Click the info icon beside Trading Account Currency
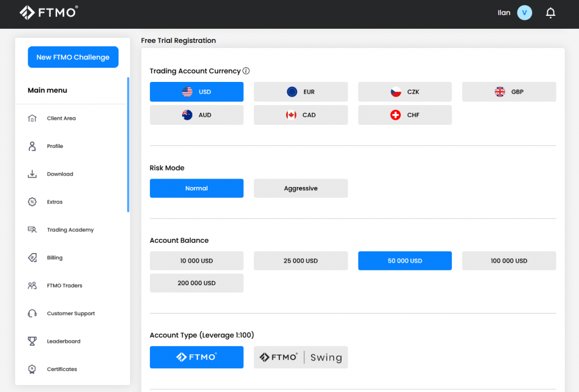Image resolution: width=579 pixels, height=392 pixels. (246, 71)
